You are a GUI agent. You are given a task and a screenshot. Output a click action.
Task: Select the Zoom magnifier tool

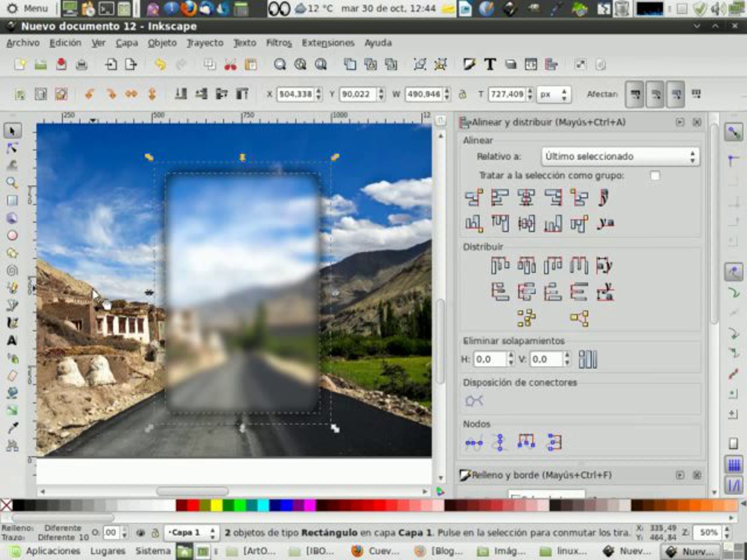click(12, 183)
